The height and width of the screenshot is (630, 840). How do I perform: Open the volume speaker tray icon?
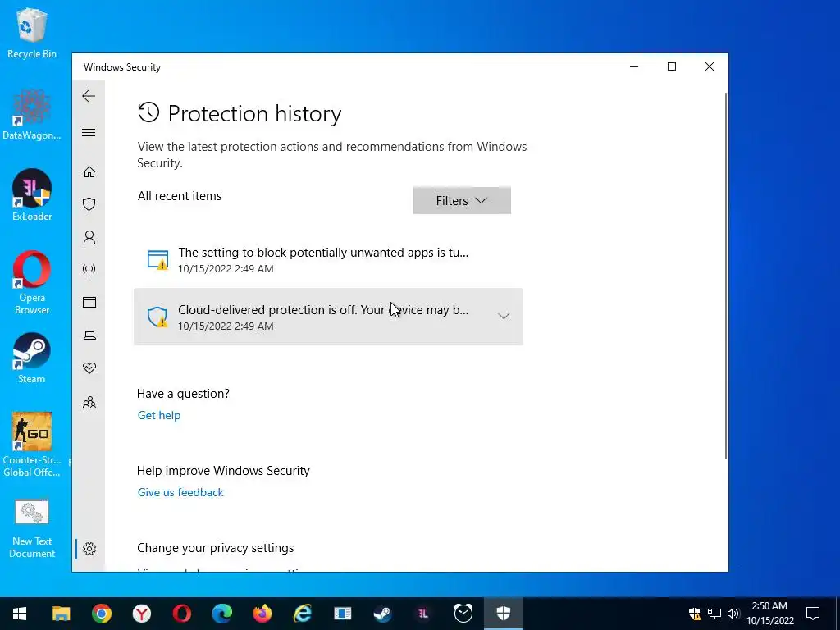click(x=733, y=614)
